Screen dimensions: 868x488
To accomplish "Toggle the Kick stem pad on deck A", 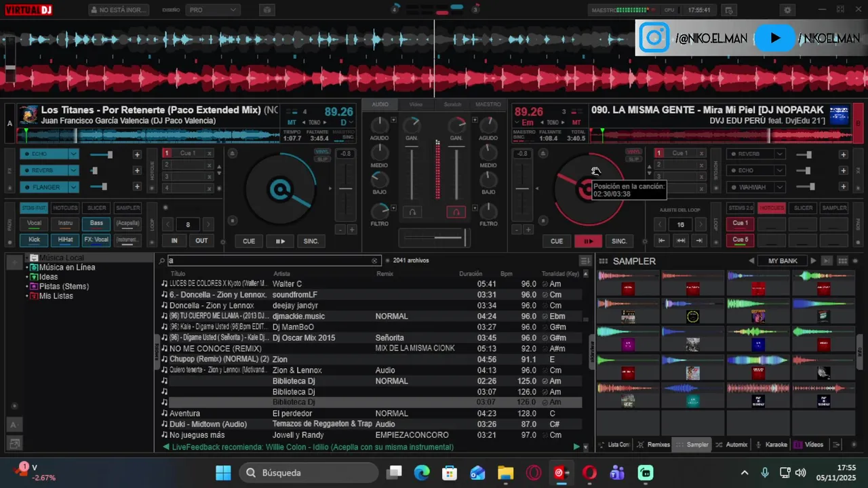I will [35, 239].
